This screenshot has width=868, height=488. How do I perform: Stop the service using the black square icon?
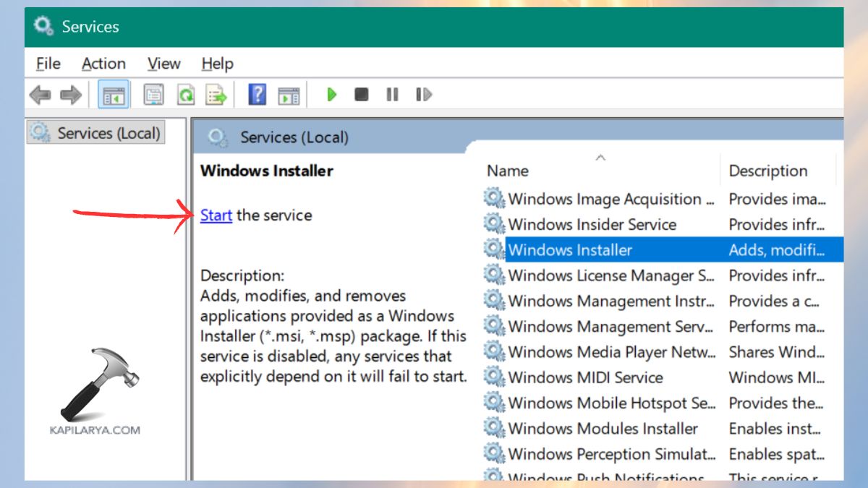click(361, 94)
